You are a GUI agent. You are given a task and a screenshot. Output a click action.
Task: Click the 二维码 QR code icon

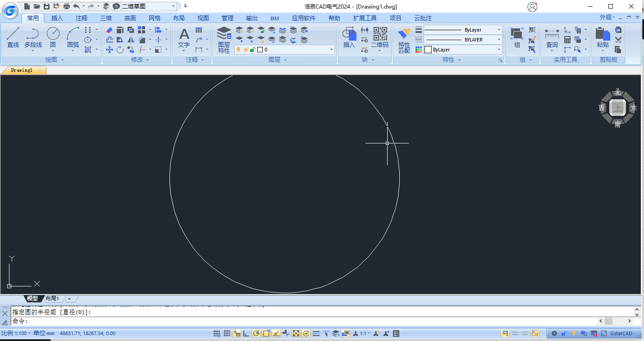tap(379, 38)
